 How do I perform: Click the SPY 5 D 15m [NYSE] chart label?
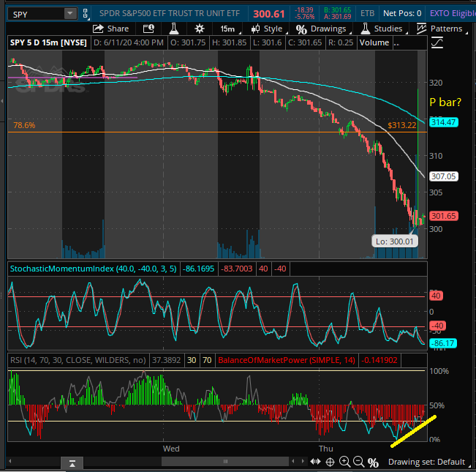point(48,43)
